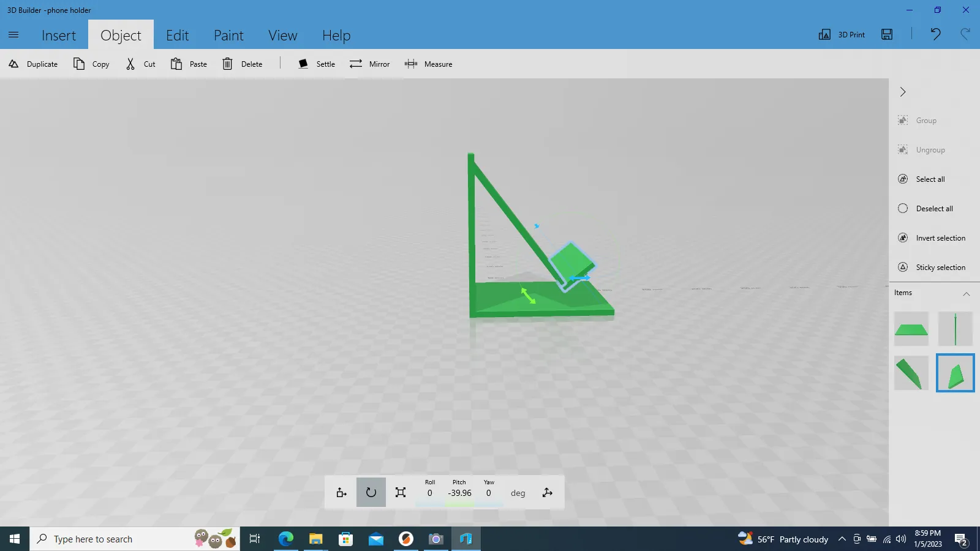Viewport: 980px width, 551px height.
Task: Click the Pitch value field
Action: [459, 493]
